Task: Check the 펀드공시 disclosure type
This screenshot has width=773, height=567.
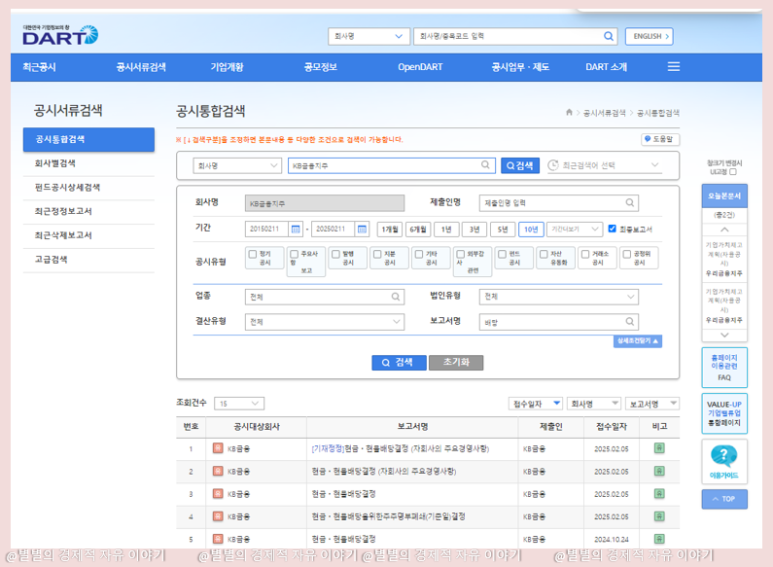Action: tap(502, 254)
